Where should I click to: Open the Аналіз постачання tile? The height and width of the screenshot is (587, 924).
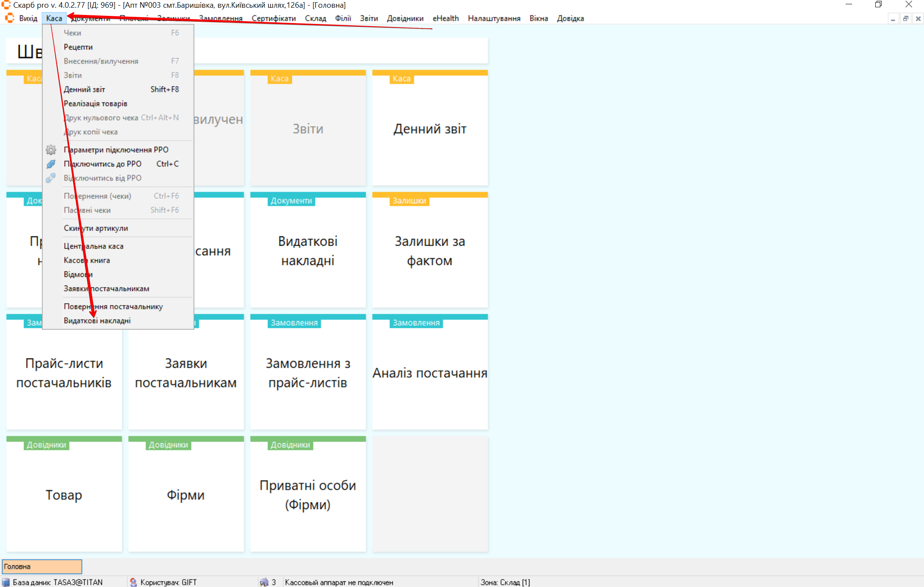click(430, 372)
